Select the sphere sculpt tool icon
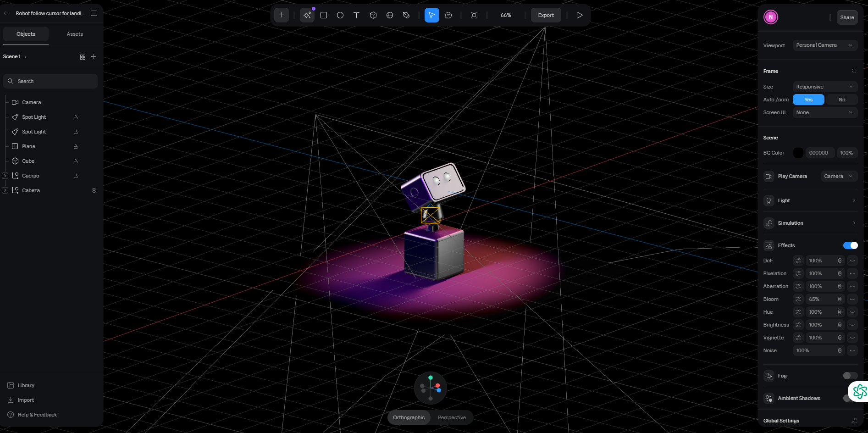The height and width of the screenshot is (433, 868). tap(390, 15)
